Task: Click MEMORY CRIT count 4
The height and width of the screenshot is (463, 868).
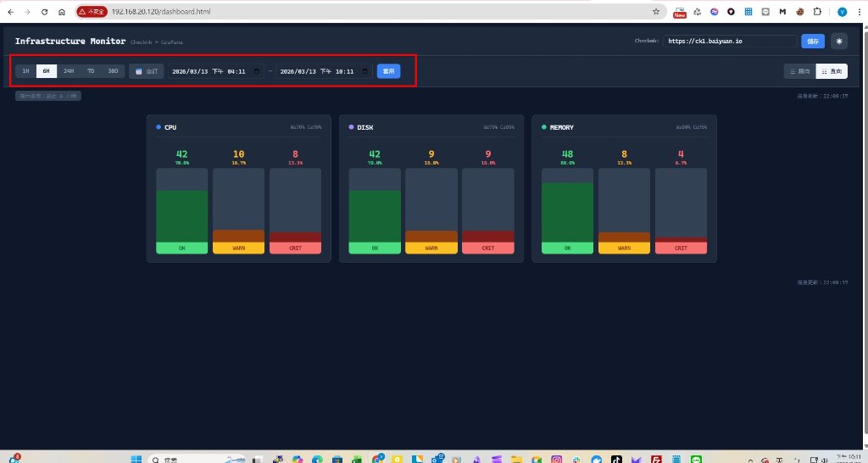Action: coord(681,154)
